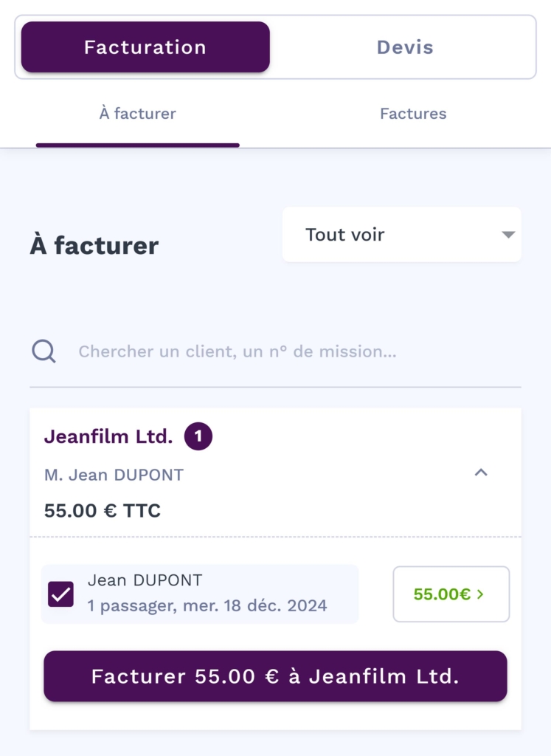The width and height of the screenshot is (551, 756).
Task: Open the Factures sub-tab
Action: (413, 114)
